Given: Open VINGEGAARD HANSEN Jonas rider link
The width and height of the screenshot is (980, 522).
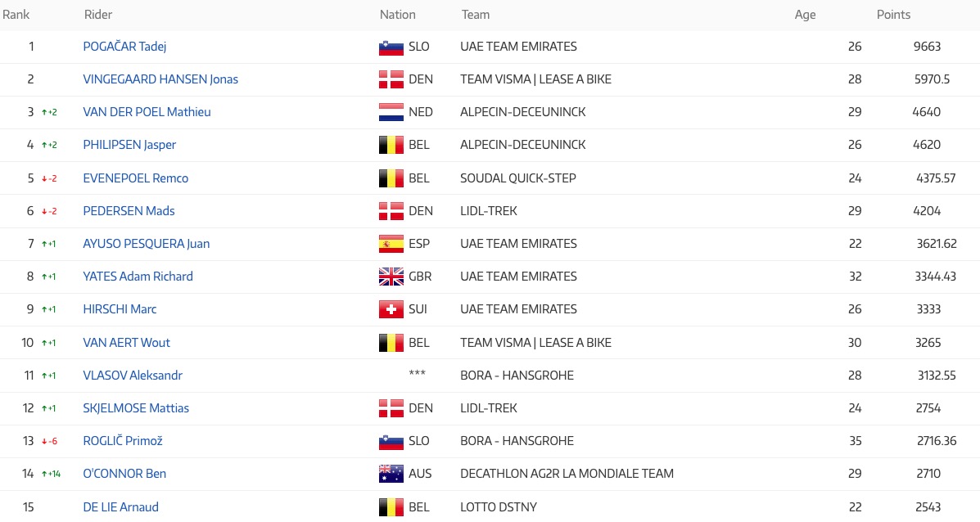Looking at the screenshot, I should tap(160, 79).
